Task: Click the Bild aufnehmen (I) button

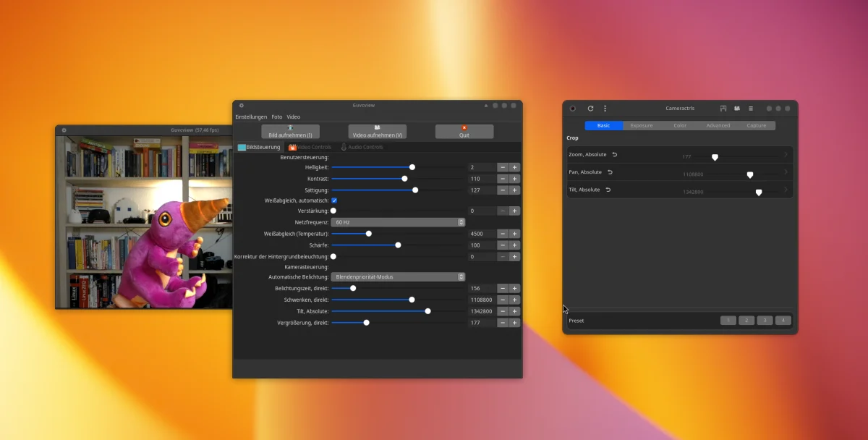Action: tap(290, 132)
